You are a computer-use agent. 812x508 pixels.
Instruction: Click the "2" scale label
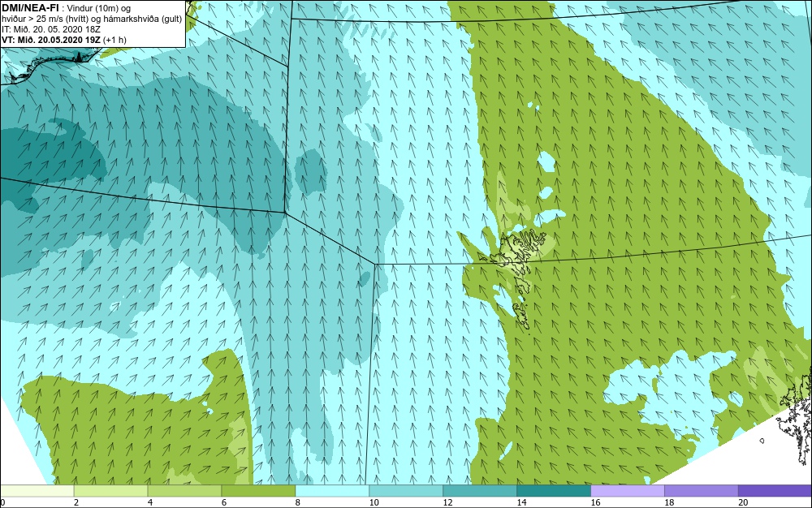(x=76, y=502)
